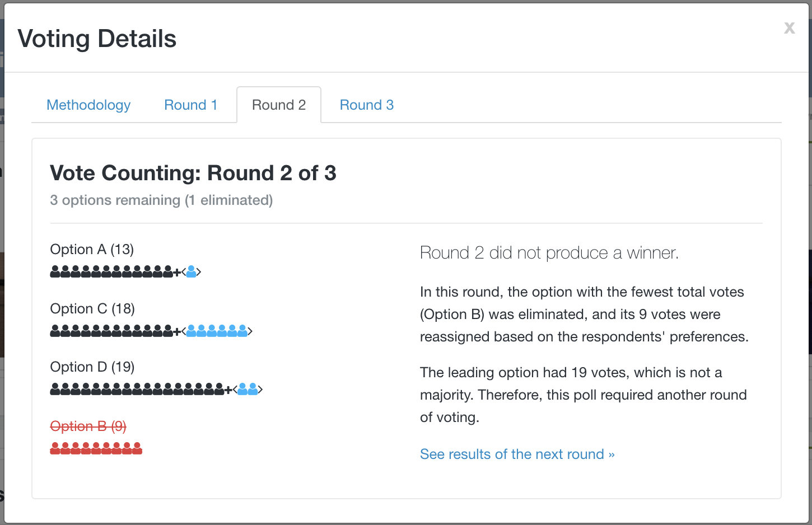Click the black voter icons row for Option D
Screen dimensions: 812x525
(137, 389)
